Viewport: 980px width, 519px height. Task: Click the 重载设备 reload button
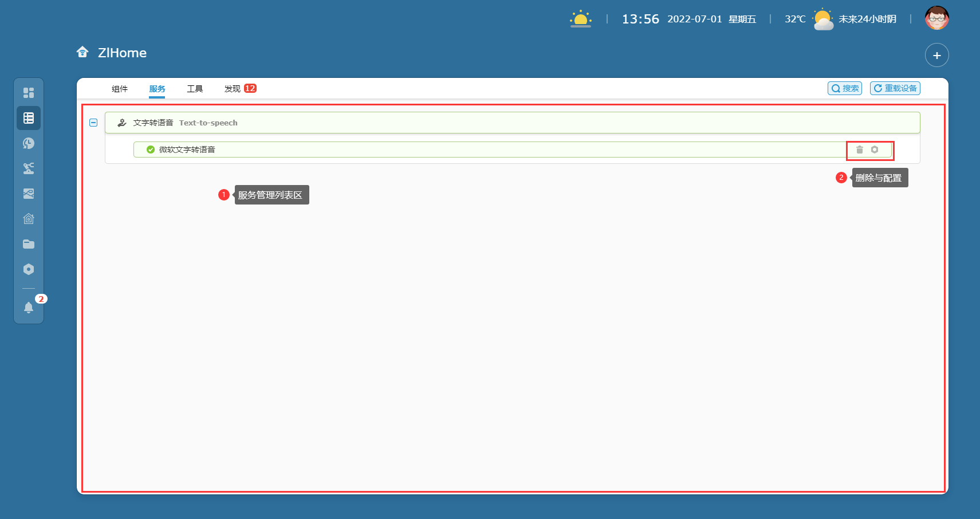click(x=895, y=88)
